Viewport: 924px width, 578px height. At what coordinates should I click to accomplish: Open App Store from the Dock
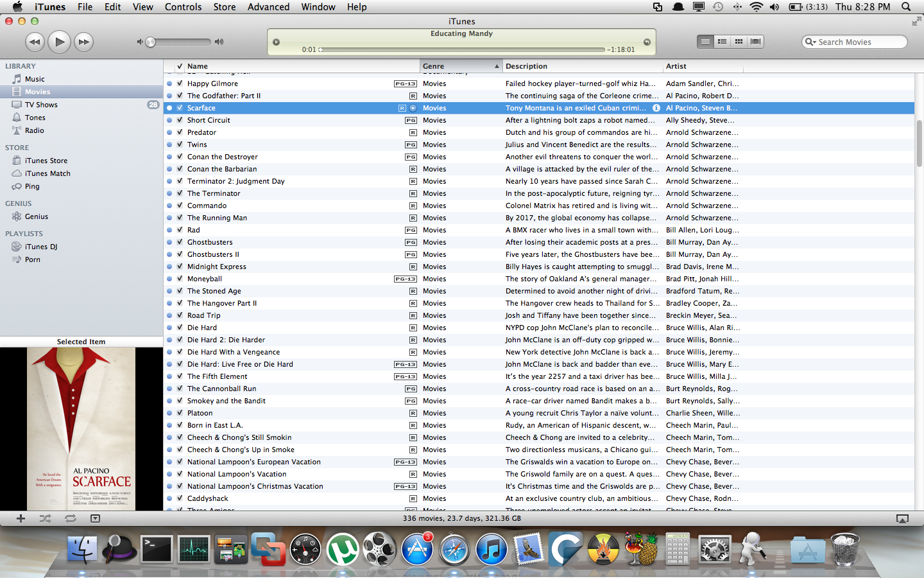click(417, 550)
